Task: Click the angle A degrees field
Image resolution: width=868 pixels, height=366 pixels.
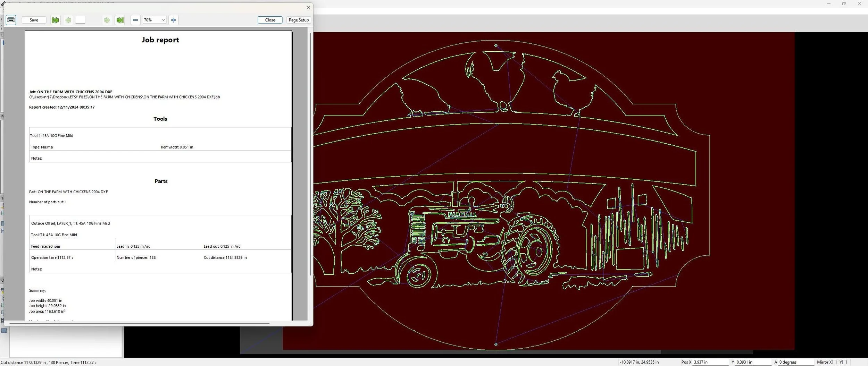Action: click(x=796, y=362)
